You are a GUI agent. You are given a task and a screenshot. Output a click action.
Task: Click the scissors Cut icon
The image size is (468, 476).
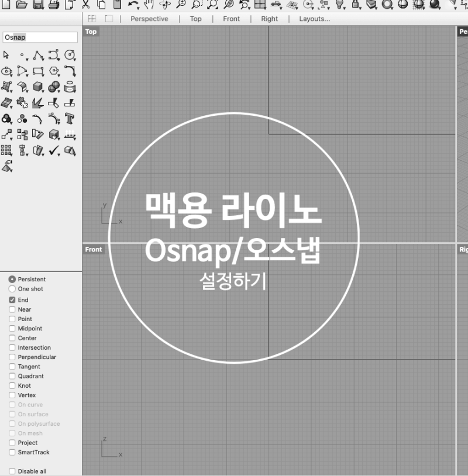(x=85, y=4)
